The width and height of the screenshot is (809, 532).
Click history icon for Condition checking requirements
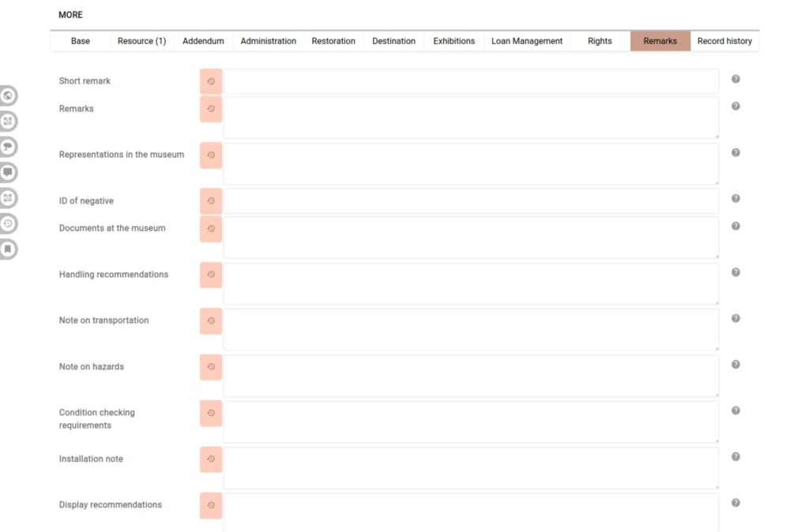(210, 413)
